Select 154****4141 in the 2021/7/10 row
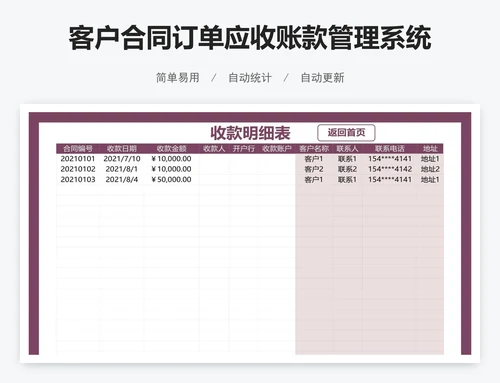The height and width of the screenshot is (383, 500). pyautogui.click(x=390, y=159)
